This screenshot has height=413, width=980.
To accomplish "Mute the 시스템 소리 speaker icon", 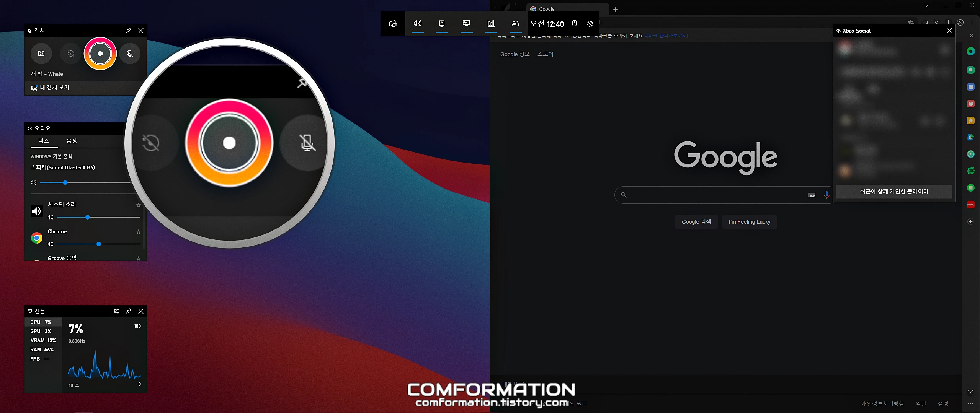I will point(50,217).
